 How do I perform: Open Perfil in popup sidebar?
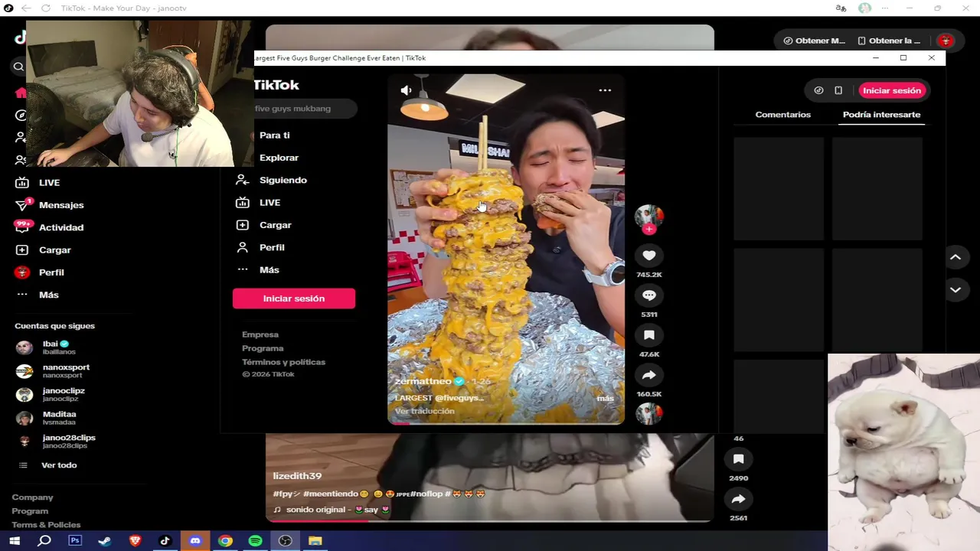[x=260, y=247]
